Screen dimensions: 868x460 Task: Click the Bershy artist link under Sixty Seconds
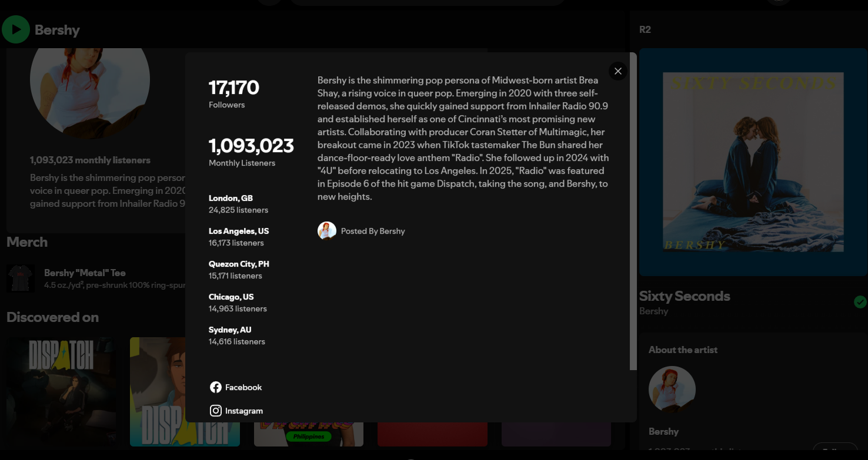(x=654, y=311)
